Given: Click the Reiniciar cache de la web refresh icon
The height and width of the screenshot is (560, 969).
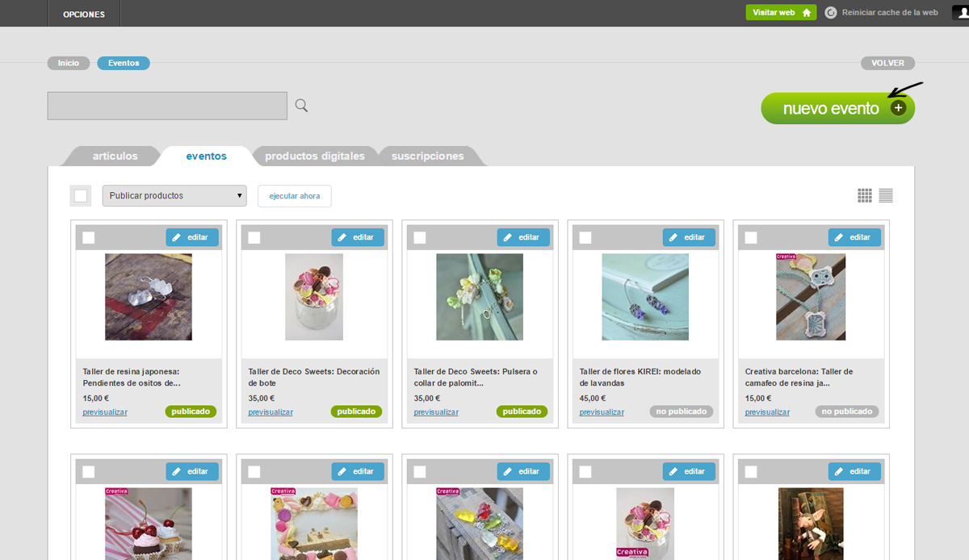Looking at the screenshot, I should pyautogui.click(x=831, y=13).
